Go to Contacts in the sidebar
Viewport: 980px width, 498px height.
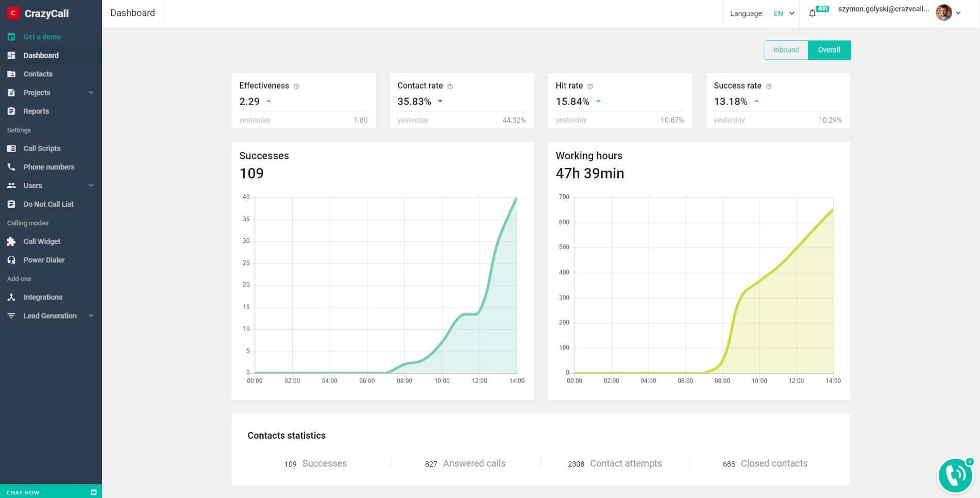click(38, 74)
